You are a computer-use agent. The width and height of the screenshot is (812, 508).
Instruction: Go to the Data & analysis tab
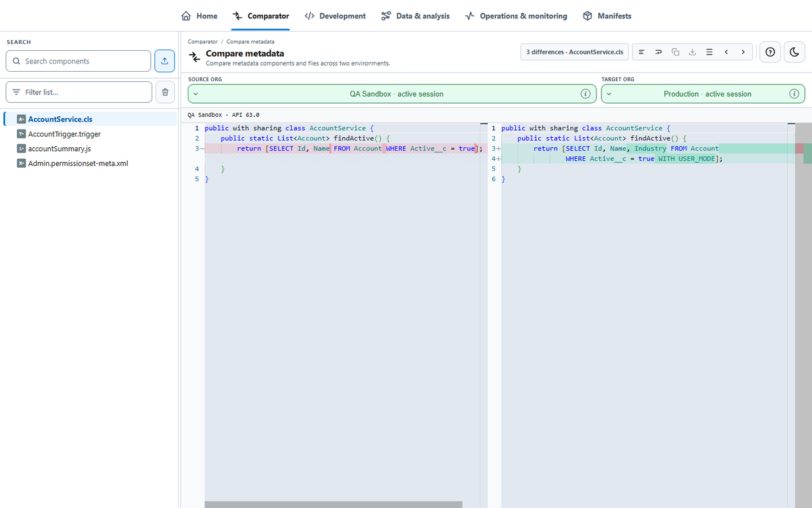(x=416, y=16)
